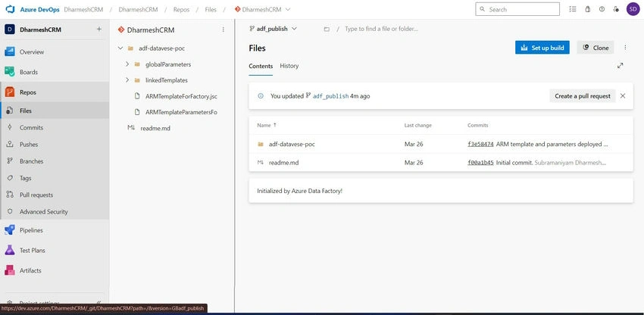Click the Last change column header
Screen dimensions: 644x315
[x=417, y=125]
